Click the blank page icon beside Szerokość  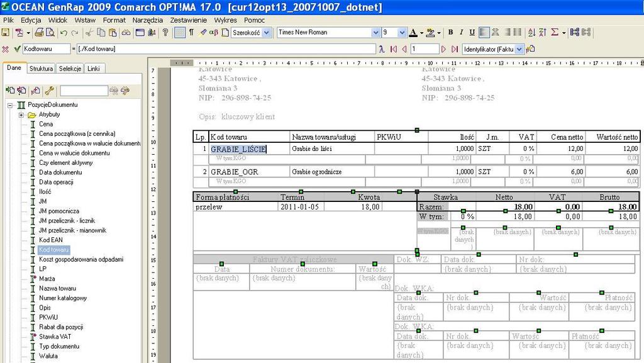point(225,33)
